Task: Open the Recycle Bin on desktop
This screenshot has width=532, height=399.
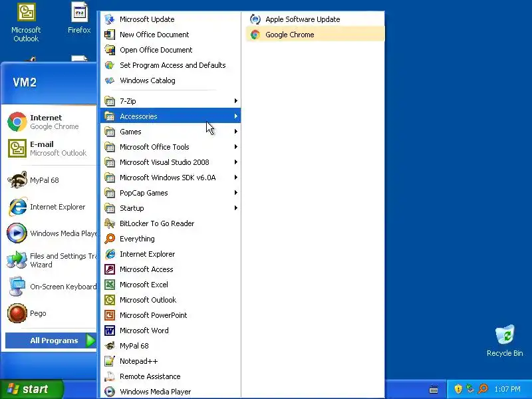Action: pyautogui.click(x=505, y=341)
